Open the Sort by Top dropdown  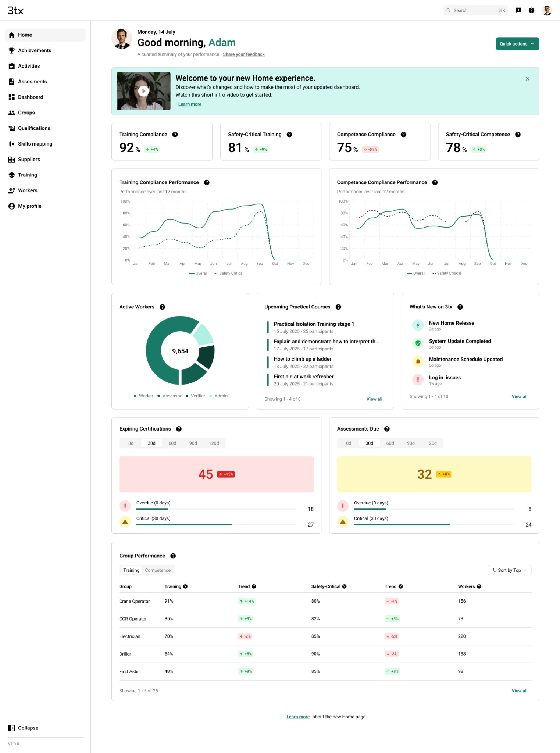click(x=509, y=570)
